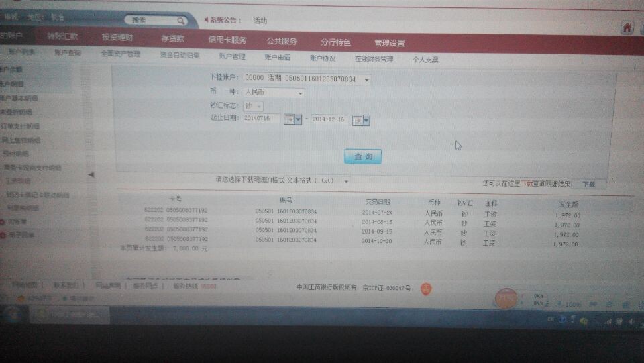Click the taskbar browser window button
This screenshot has height=363, width=644.
point(69,315)
